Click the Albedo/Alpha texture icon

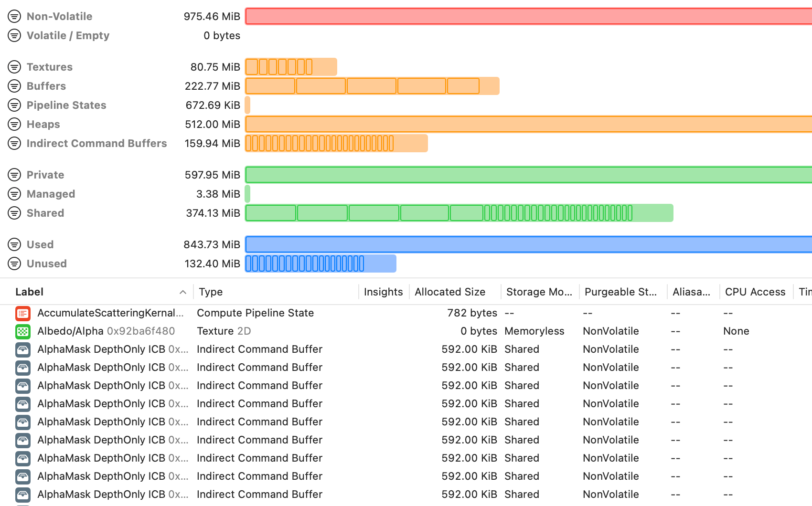(x=23, y=331)
